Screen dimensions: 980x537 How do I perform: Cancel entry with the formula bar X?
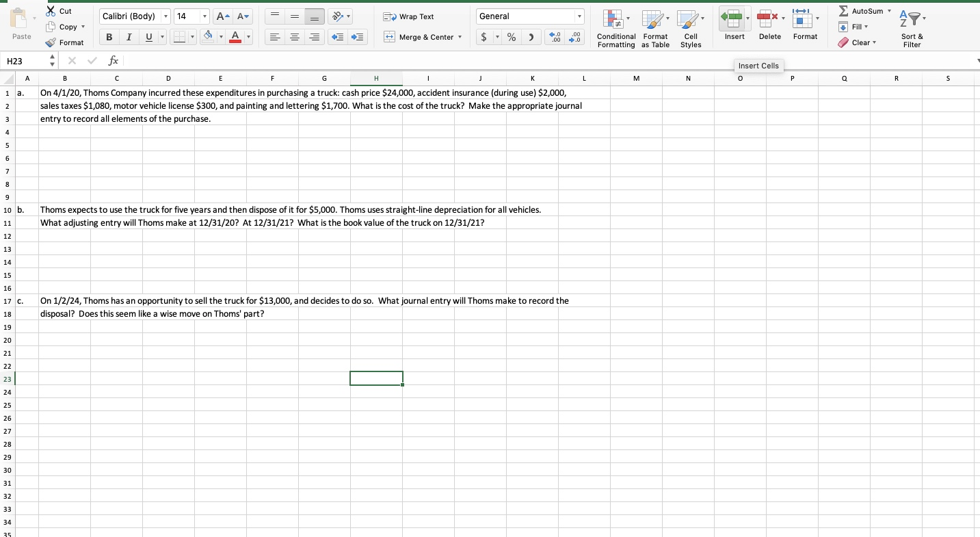(x=72, y=61)
